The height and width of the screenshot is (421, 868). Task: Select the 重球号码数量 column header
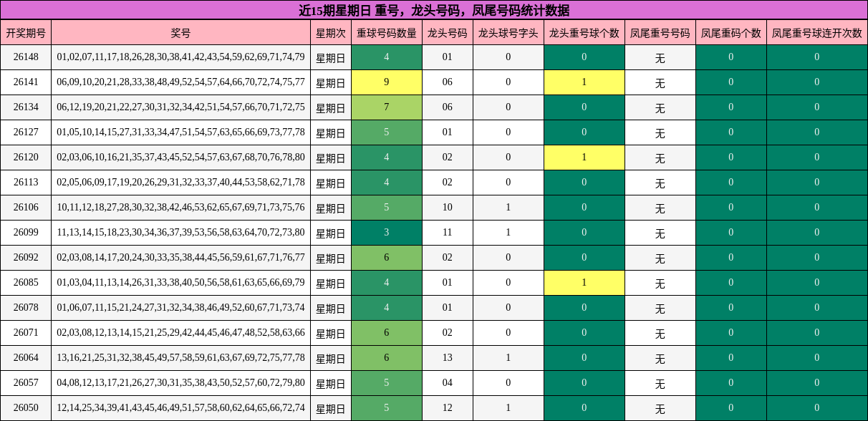click(387, 32)
